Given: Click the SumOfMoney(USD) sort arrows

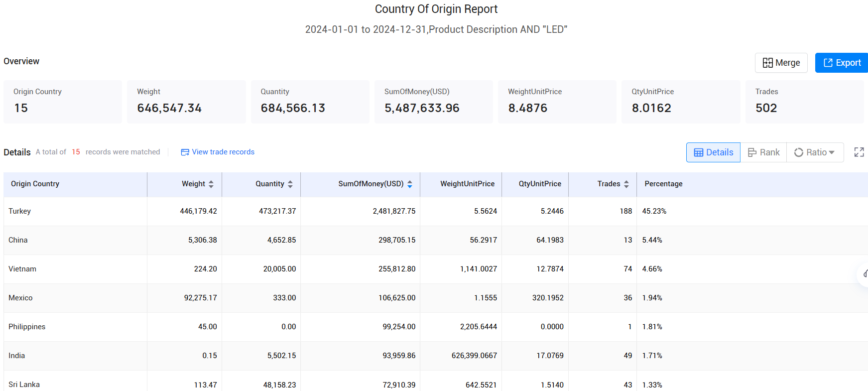Looking at the screenshot, I should click(x=410, y=184).
